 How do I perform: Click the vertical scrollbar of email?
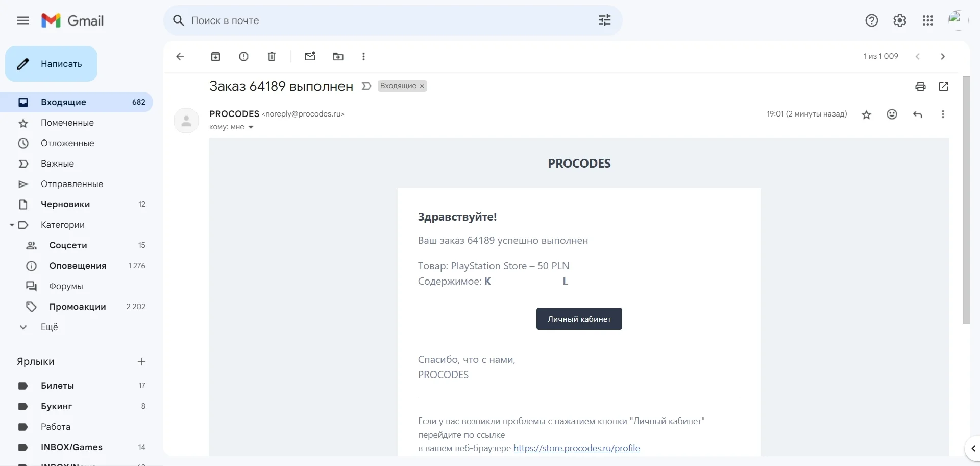966,200
